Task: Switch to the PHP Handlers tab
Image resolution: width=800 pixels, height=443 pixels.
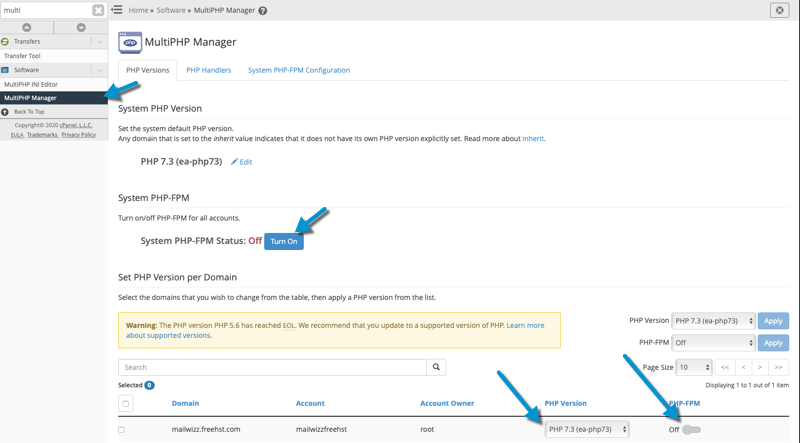Action: click(209, 70)
